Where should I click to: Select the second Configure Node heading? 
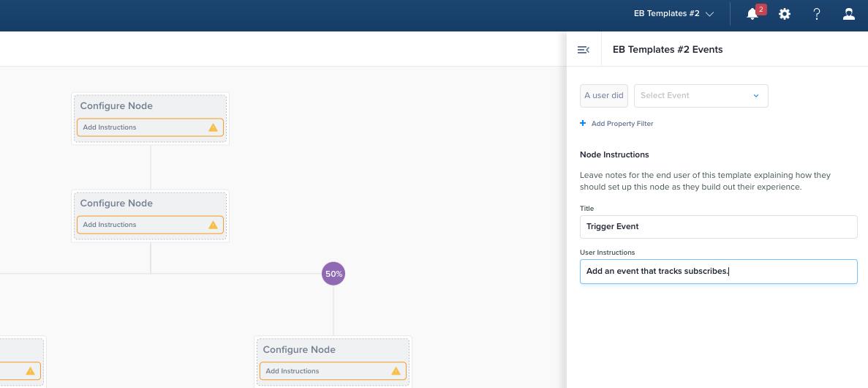[116, 204]
